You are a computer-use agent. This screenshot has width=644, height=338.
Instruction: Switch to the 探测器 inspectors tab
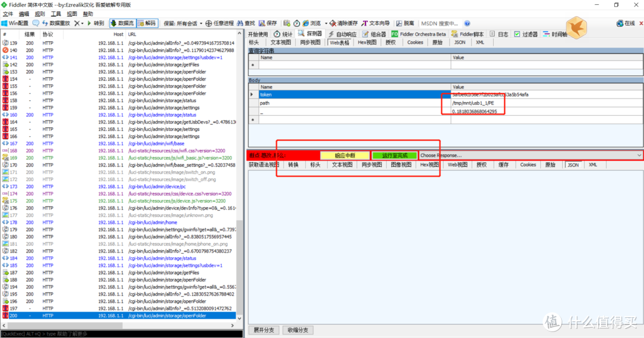pyautogui.click(x=310, y=33)
